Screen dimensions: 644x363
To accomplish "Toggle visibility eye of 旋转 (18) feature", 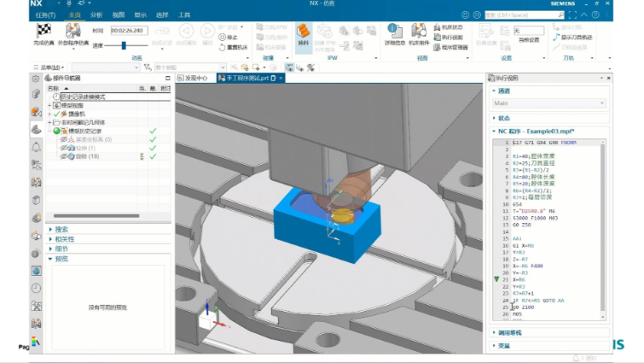I will (63, 156).
